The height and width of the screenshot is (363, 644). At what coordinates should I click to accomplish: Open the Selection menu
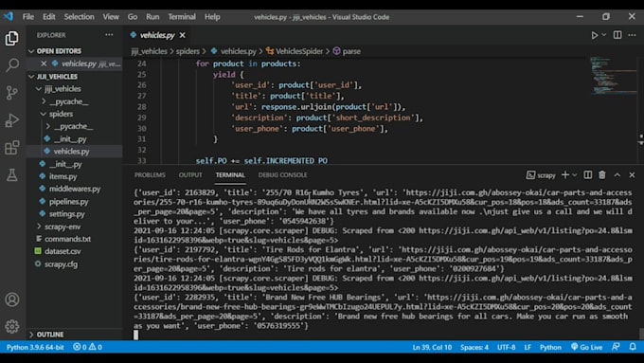[x=79, y=17]
